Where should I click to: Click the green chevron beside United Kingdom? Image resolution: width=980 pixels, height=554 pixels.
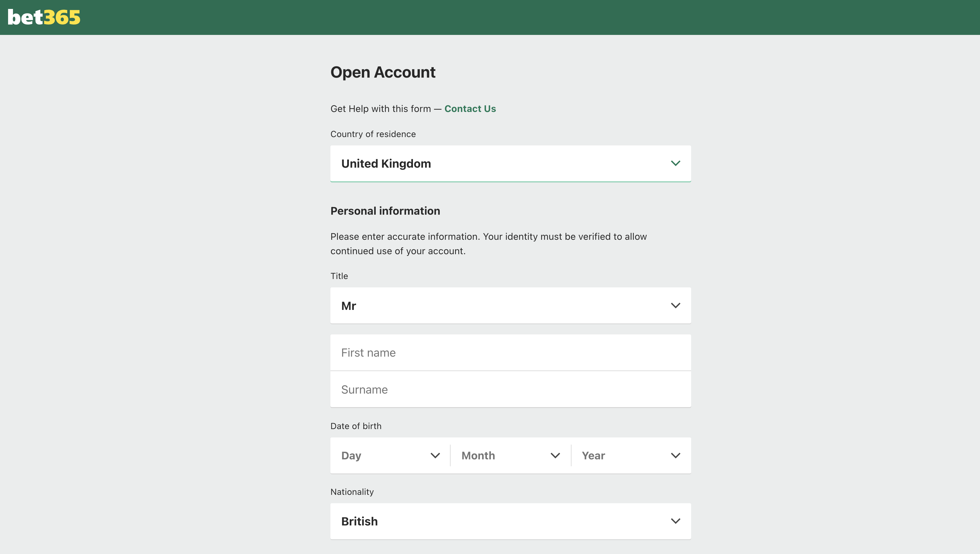[675, 163]
